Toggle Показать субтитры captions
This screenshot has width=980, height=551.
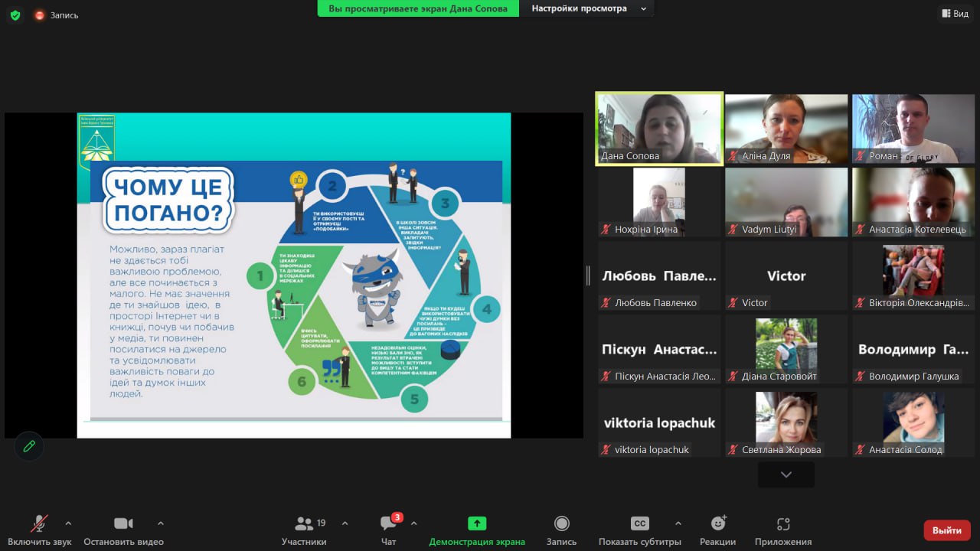pyautogui.click(x=639, y=531)
